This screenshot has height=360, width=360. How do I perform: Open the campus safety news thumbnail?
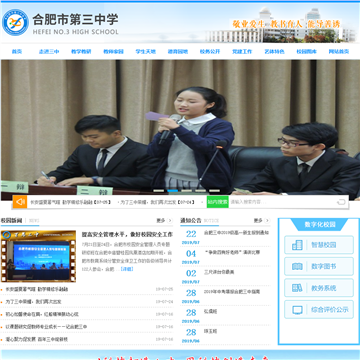[x=38, y=256]
